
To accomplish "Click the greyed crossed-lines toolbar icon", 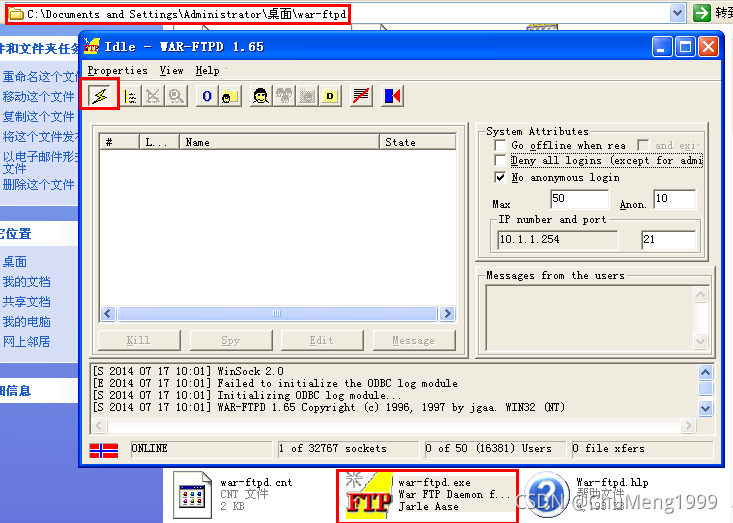I will click(x=153, y=96).
